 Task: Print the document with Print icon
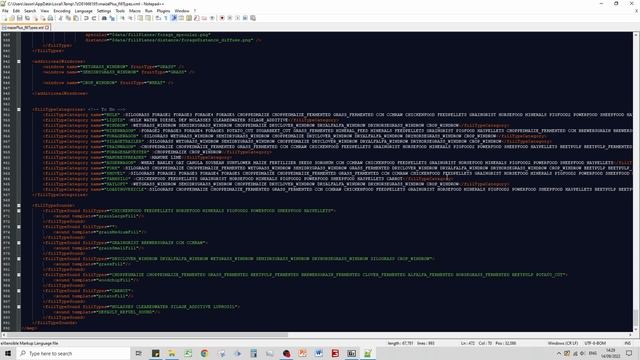(x=50, y=18)
